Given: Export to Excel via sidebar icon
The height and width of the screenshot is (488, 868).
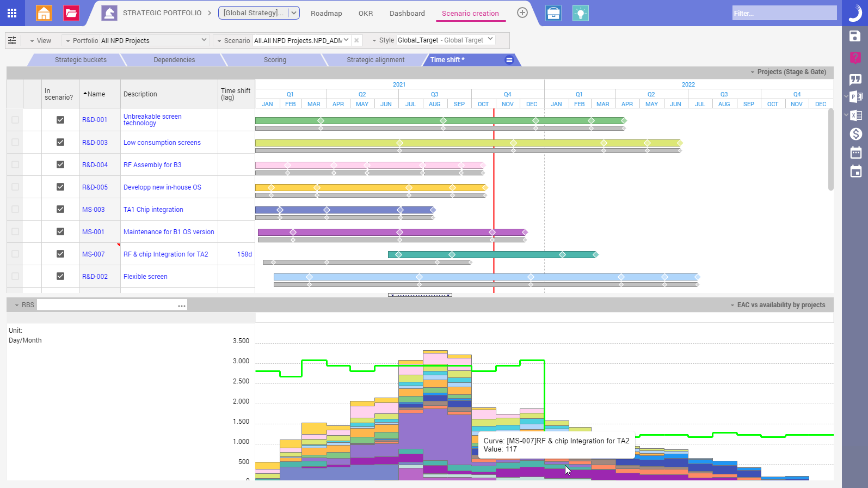Looking at the screenshot, I should [856, 115].
